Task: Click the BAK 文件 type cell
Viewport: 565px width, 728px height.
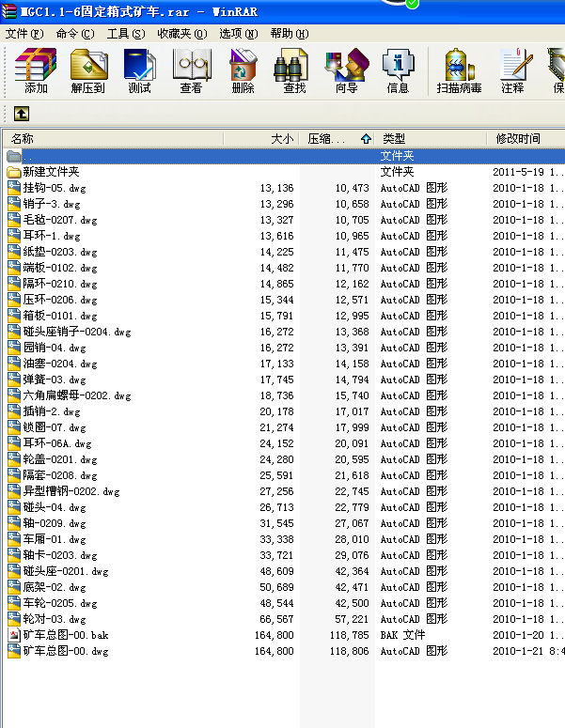Action: tap(403, 635)
